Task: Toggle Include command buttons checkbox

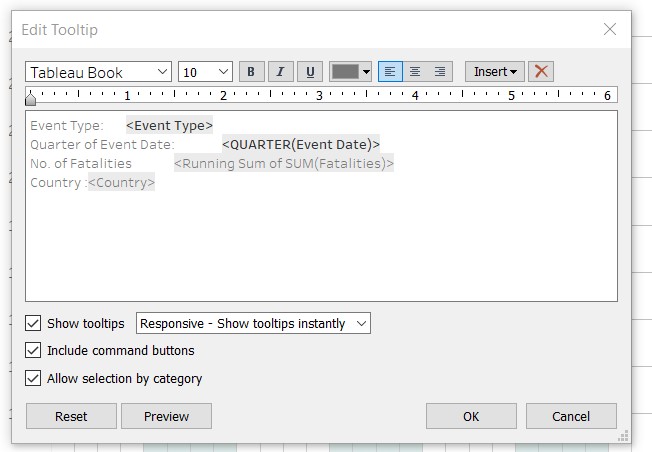Action: (x=34, y=351)
